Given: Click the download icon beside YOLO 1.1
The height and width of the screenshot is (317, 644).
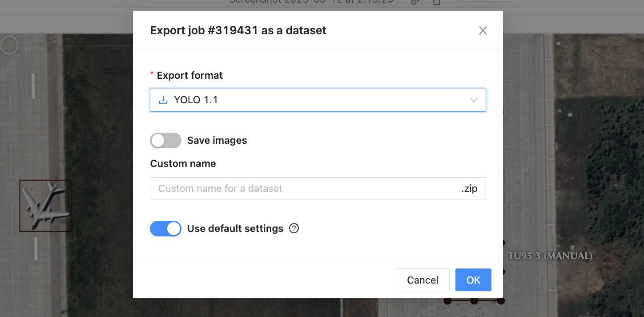Looking at the screenshot, I should (x=163, y=100).
